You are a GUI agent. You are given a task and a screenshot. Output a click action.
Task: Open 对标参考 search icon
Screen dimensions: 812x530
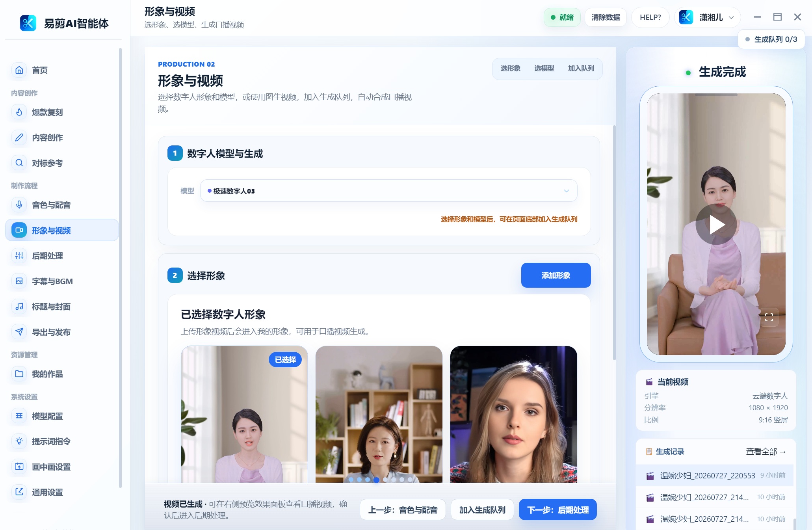pyautogui.click(x=19, y=163)
